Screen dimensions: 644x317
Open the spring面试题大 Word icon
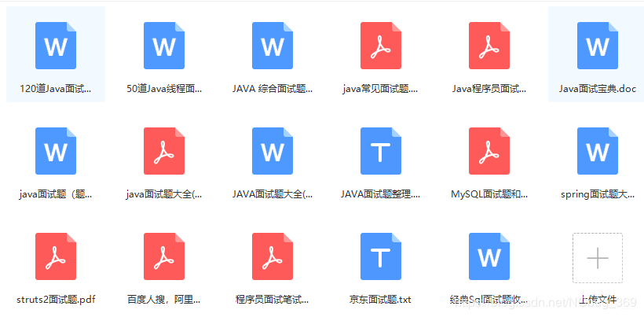point(598,151)
